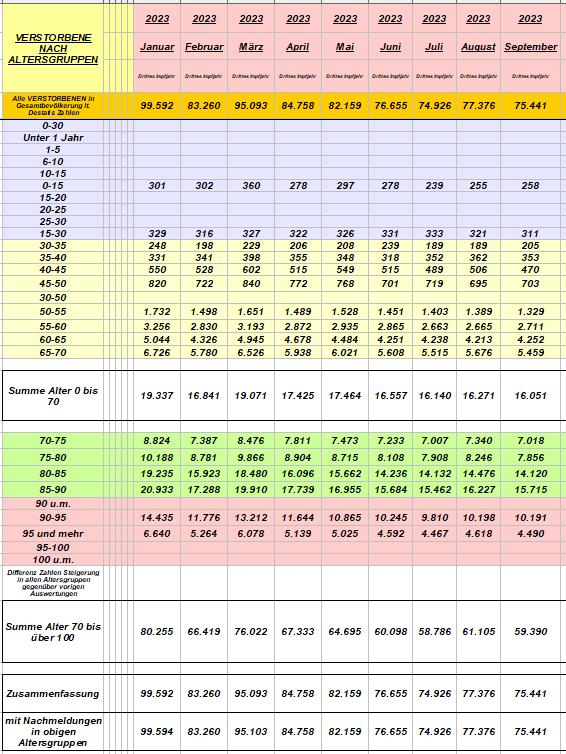
Task: Click the 80.255 cell in the 70+ sum row
Action: (x=157, y=632)
